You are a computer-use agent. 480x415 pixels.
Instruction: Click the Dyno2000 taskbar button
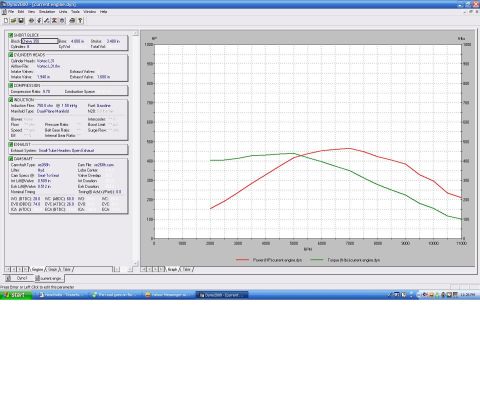[222, 295]
